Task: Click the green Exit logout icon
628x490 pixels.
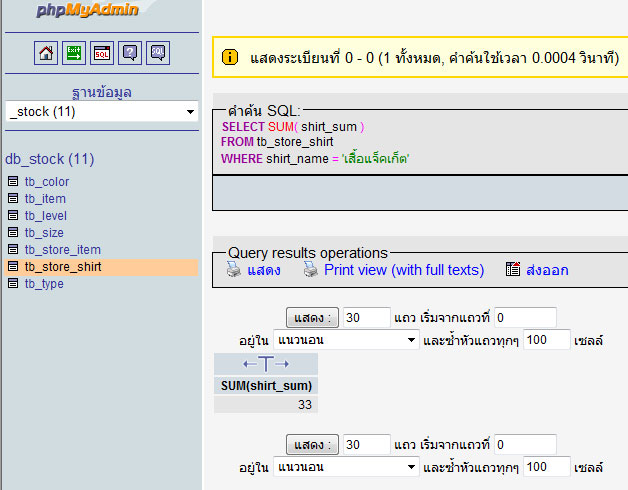Action: [x=74, y=53]
